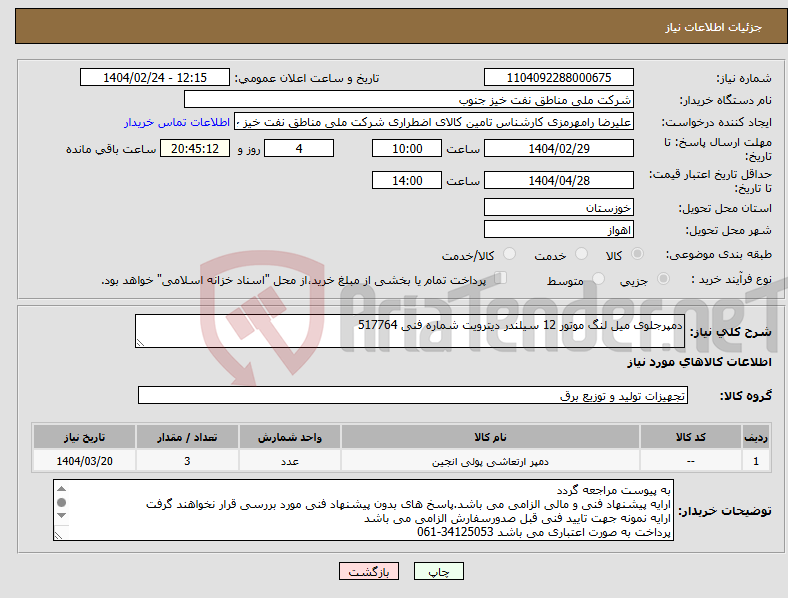788x598 pixels.
Task: Click the need date cell 1404/03/20
Action: [84, 461]
